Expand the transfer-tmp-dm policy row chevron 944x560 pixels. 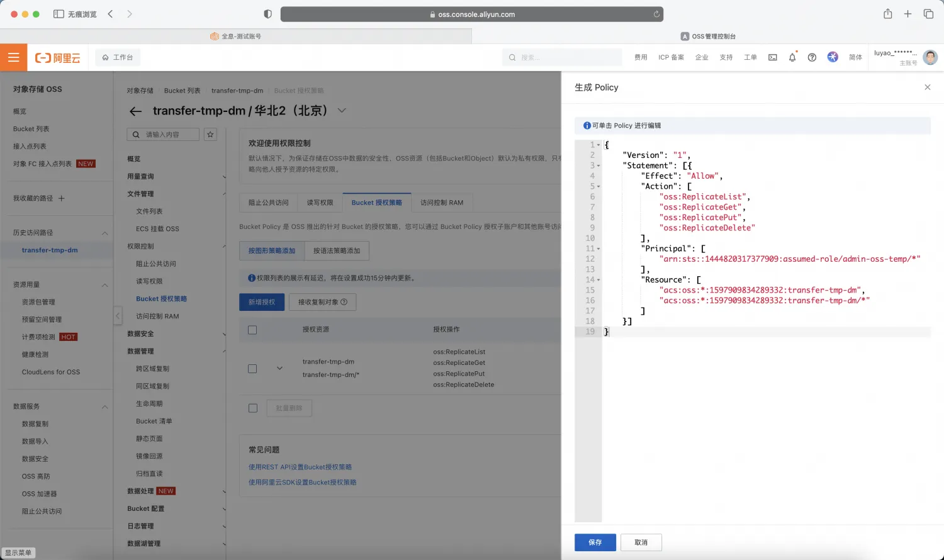point(279,368)
